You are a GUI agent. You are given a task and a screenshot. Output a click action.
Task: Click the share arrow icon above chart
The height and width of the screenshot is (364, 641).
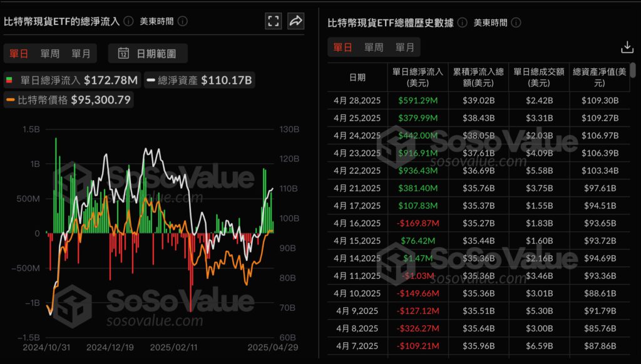295,21
